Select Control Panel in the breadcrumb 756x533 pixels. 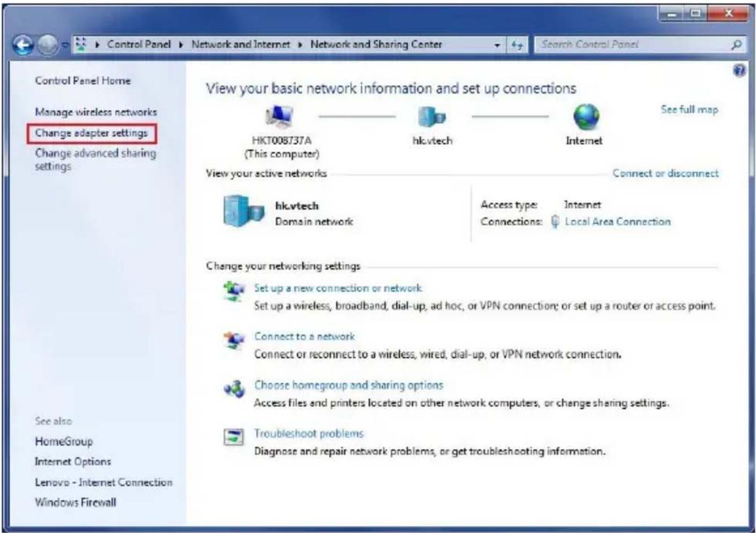(x=139, y=44)
